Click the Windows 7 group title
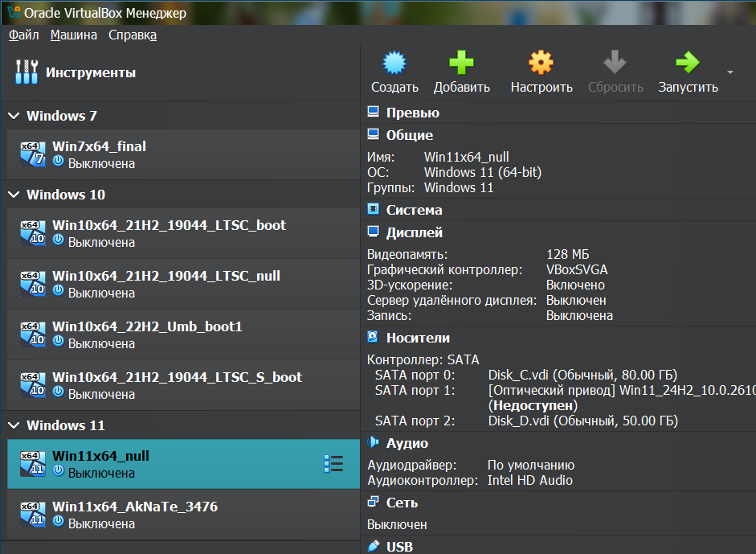The width and height of the screenshot is (756, 554). 62,116
